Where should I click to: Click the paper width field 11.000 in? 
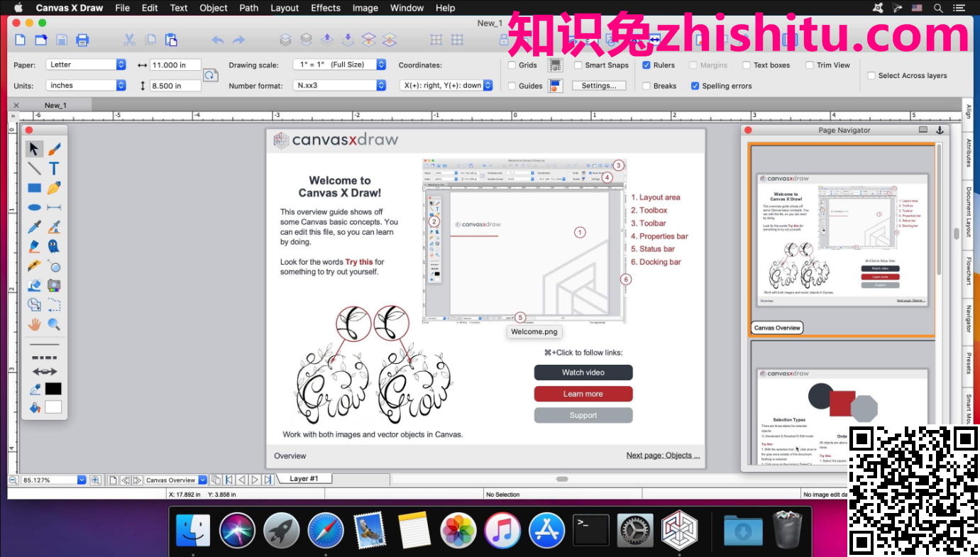click(175, 65)
